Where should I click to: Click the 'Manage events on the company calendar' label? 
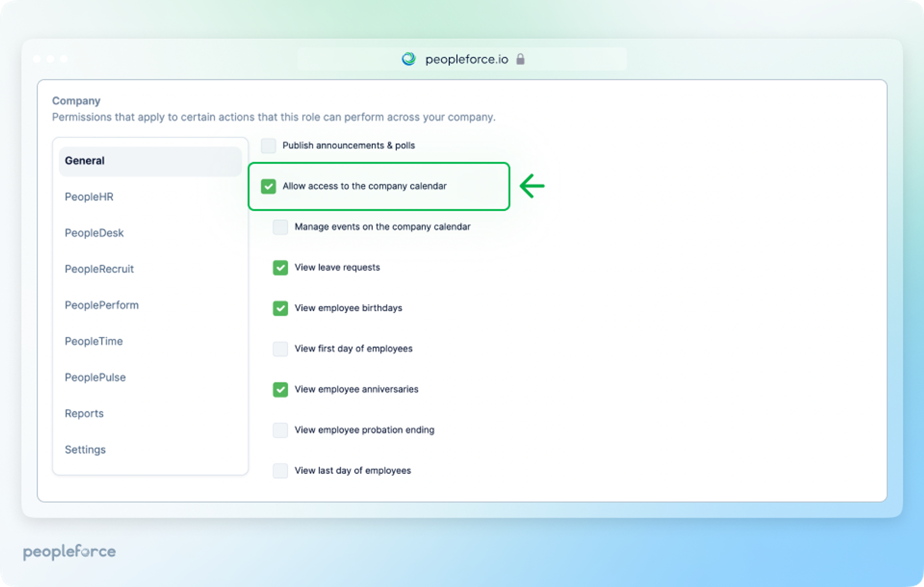(x=383, y=227)
